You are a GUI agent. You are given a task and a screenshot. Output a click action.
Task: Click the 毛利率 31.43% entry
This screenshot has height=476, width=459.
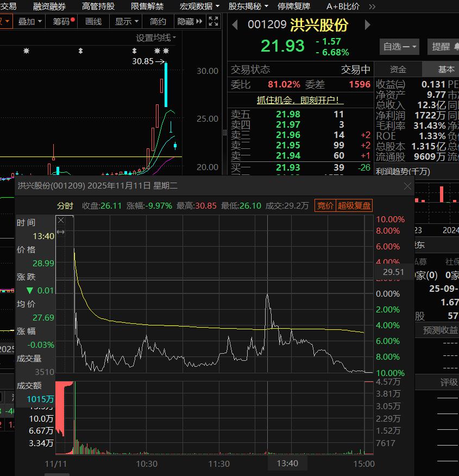pos(411,126)
